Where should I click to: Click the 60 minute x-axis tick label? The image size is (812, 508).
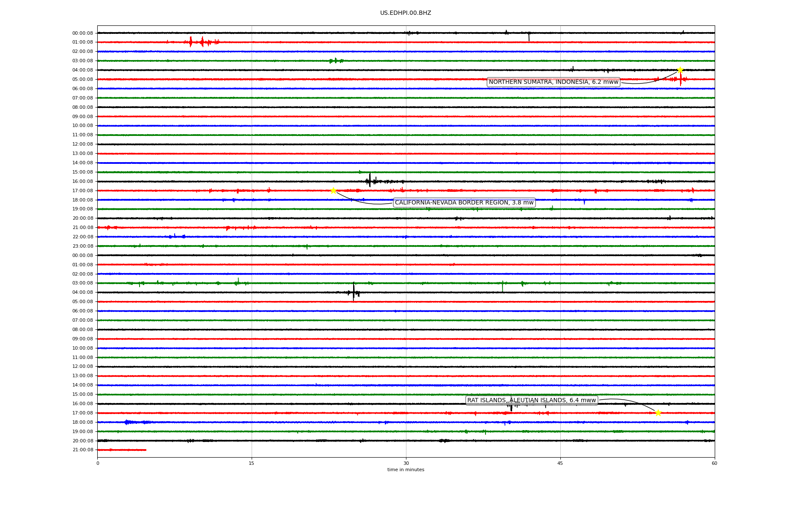pyautogui.click(x=714, y=463)
